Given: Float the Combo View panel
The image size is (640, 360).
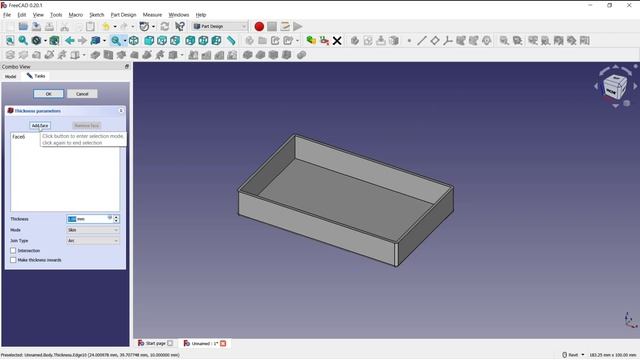Looking at the screenshot, I should click(x=127, y=67).
